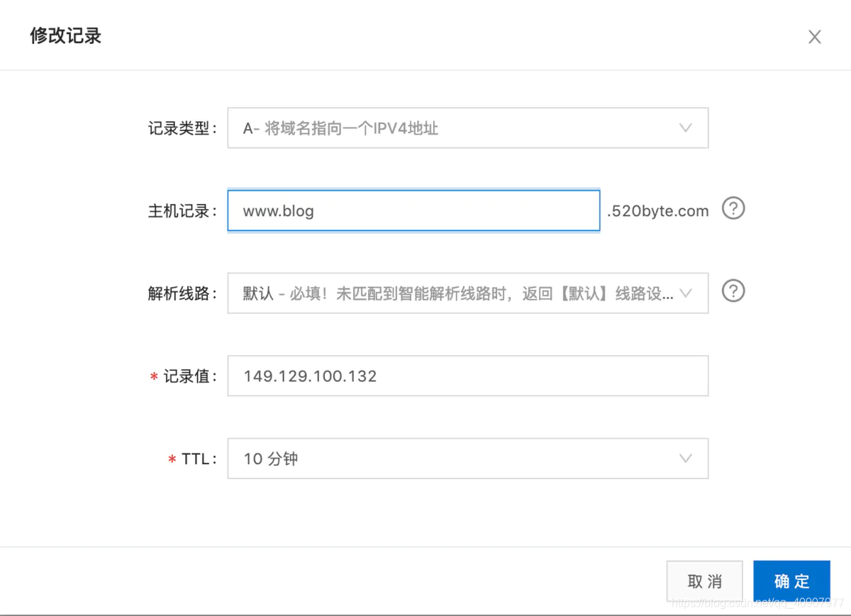This screenshot has height=616, width=851.
Task: Click the red asterisk beside TTL
Action: (x=172, y=459)
